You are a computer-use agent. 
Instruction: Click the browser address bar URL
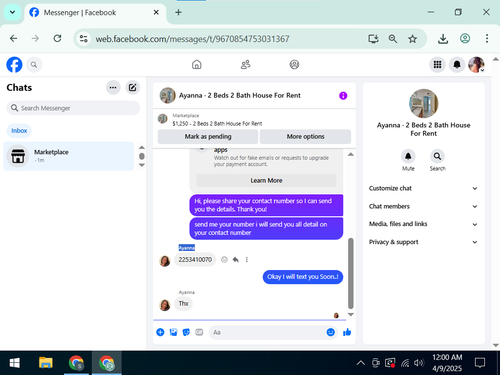[x=192, y=39]
